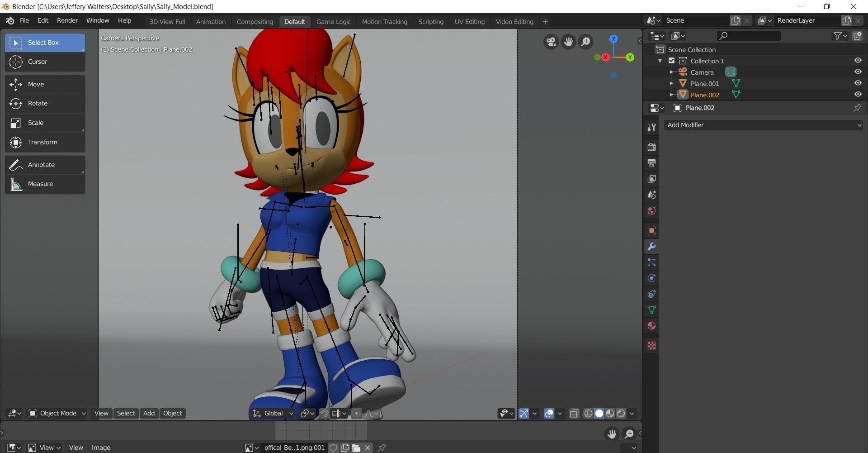Screen dimensions: 868x453
Task: Open the Object Data mesh properties tab
Action: 651,310
